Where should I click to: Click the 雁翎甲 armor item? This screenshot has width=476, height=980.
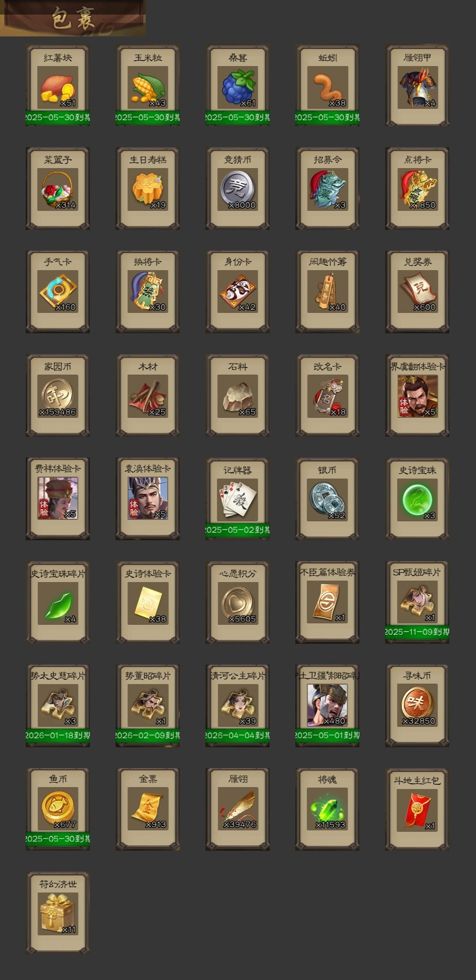coord(417,86)
